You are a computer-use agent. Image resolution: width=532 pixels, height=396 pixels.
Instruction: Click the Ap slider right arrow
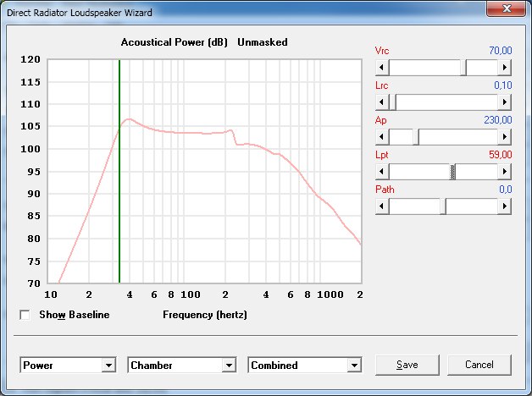click(505, 137)
